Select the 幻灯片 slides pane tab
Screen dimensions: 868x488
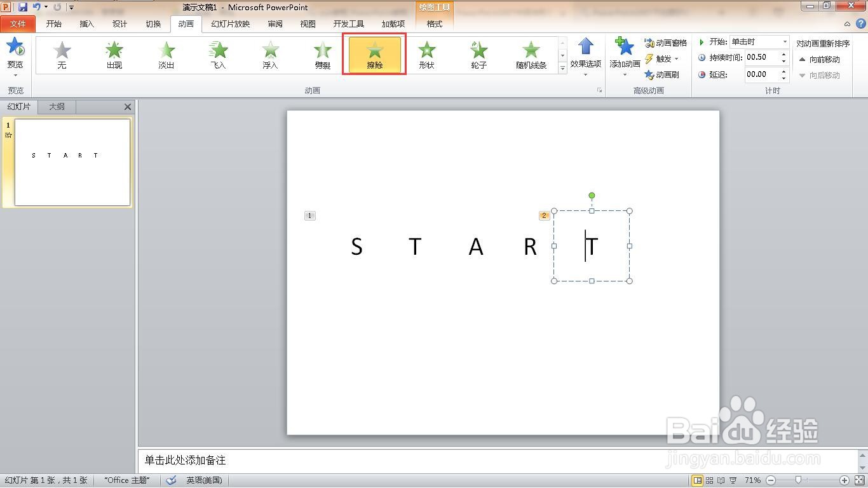click(19, 107)
